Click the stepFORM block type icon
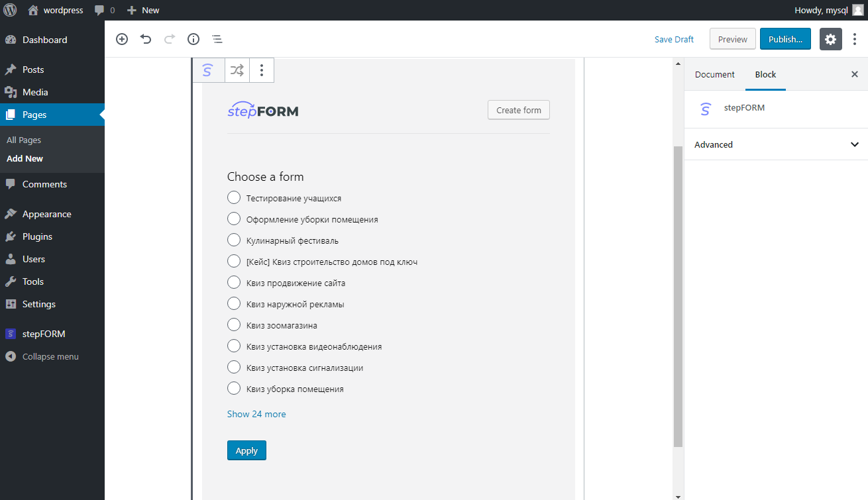 (x=208, y=70)
